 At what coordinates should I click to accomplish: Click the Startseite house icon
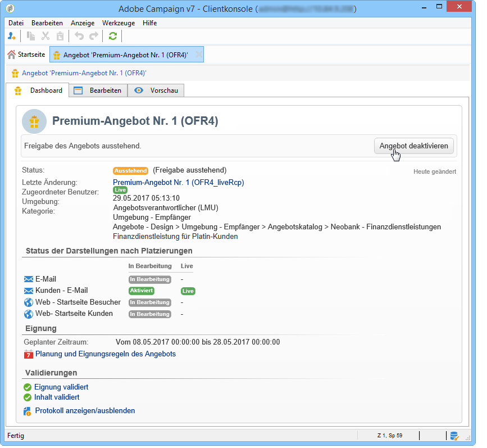(x=11, y=55)
